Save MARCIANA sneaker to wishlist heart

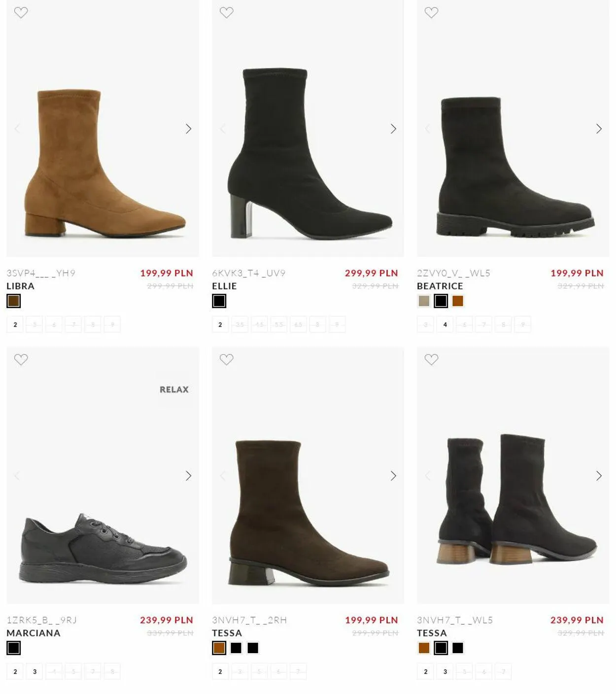click(21, 359)
